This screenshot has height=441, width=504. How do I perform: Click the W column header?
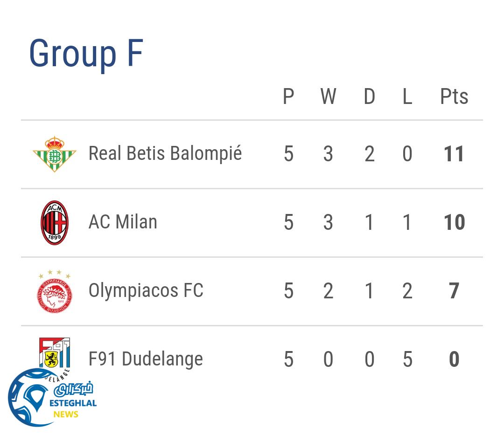coord(328,97)
